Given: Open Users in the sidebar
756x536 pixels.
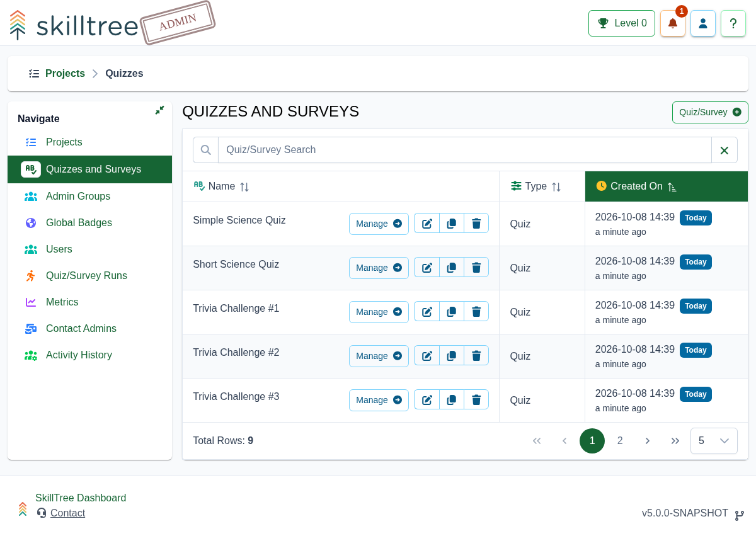Looking at the screenshot, I should pyautogui.click(x=89, y=249).
